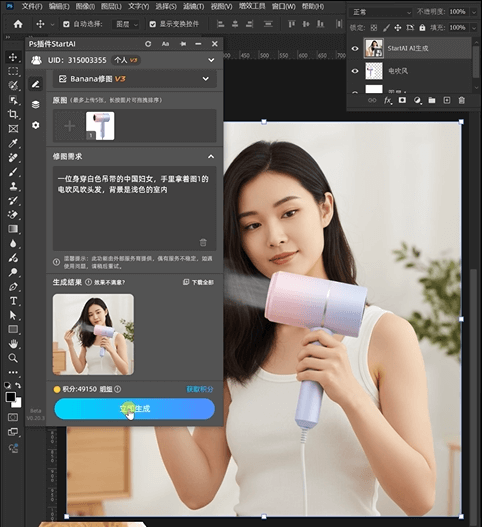Collapse the 修图需求 section
This screenshot has width=482, height=527.
(211, 157)
